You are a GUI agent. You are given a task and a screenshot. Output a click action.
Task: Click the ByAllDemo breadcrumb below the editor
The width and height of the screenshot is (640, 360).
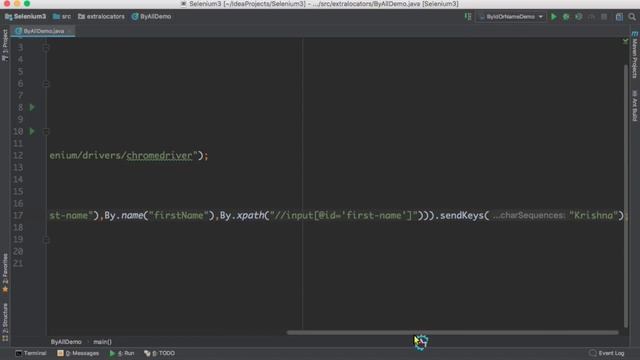point(66,342)
